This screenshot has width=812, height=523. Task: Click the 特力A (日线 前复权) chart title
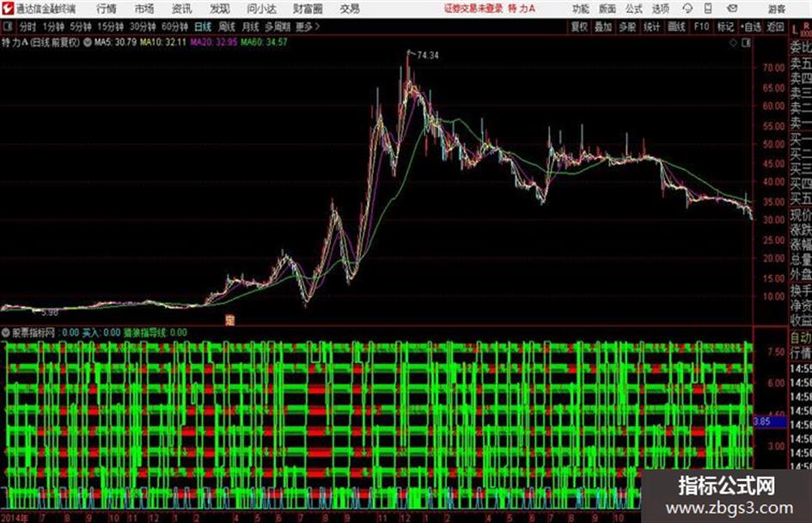[x=40, y=42]
